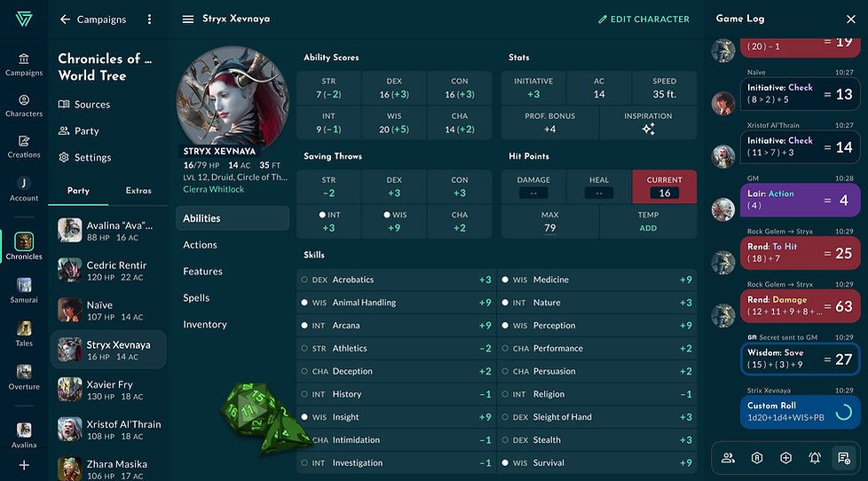Edit the Current hit points value
This screenshot has height=481, width=868.
[x=664, y=193]
